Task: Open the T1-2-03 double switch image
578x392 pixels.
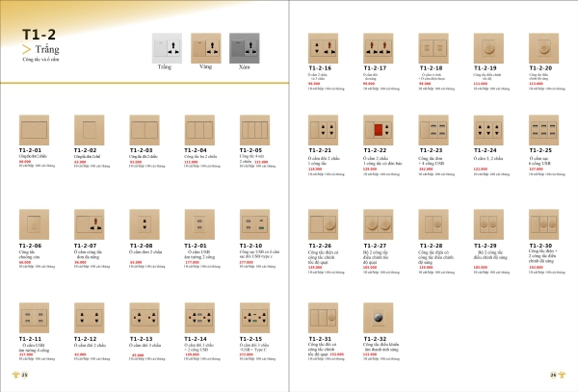Action: tap(144, 130)
